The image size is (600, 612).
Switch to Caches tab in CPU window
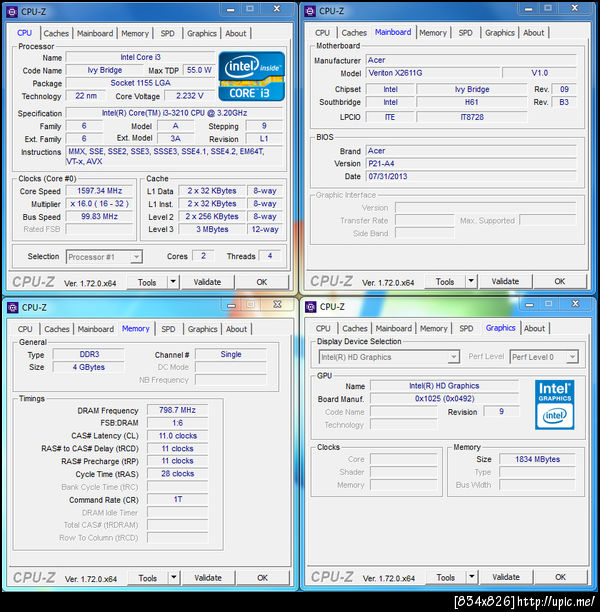coord(56,34)
